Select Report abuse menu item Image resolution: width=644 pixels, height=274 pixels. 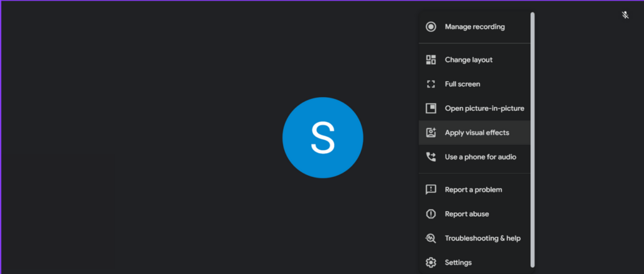pyautogui.click(x=474, y=214)
